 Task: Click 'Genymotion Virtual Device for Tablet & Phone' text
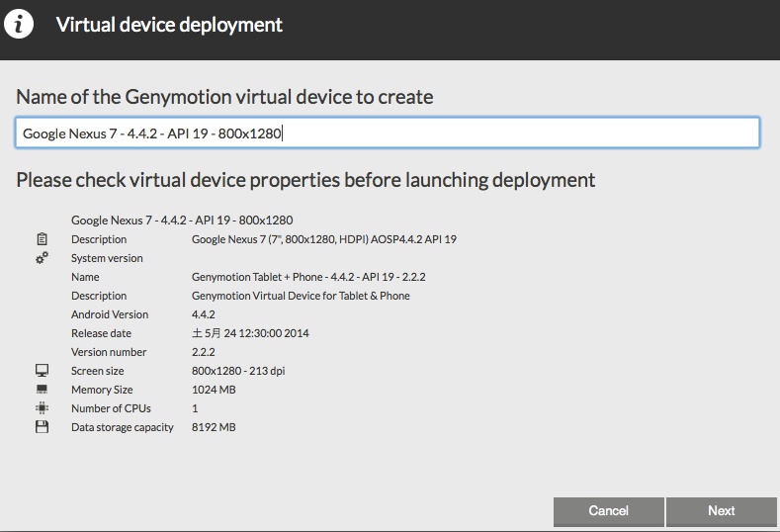point(301,296)
